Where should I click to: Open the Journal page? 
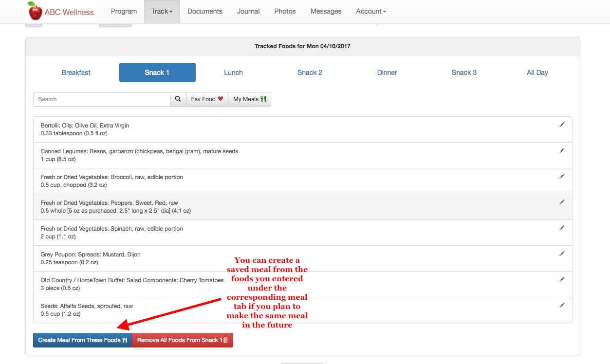[x=248, y=11]
